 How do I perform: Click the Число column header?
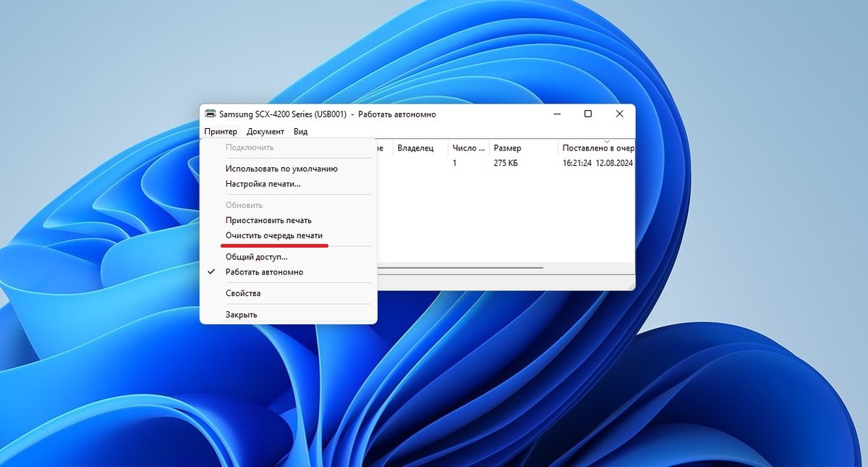(469, 148)
